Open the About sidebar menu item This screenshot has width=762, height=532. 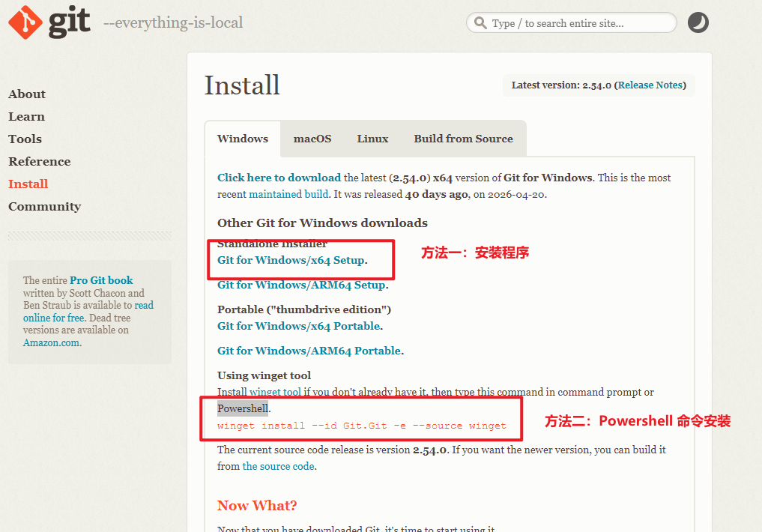coord(27,94)
